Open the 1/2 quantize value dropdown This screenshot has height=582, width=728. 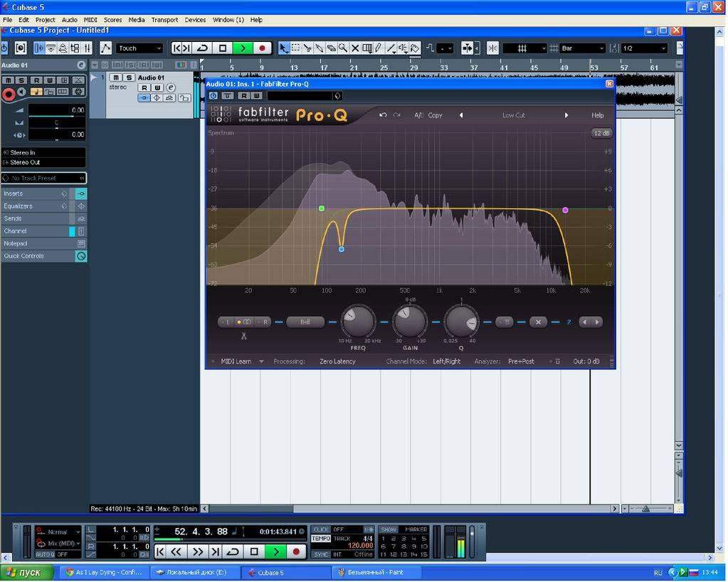click(645, 48)
